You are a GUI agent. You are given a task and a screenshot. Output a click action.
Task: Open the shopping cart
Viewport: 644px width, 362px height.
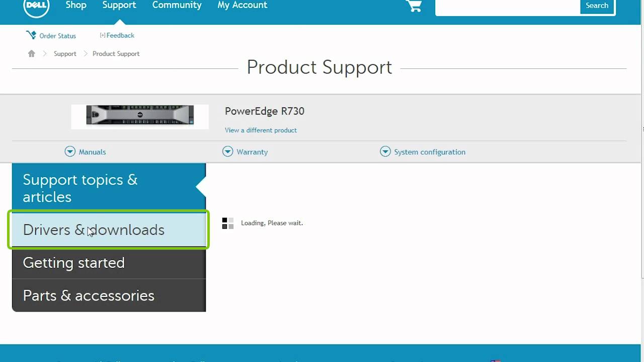(x=414, y=6)
